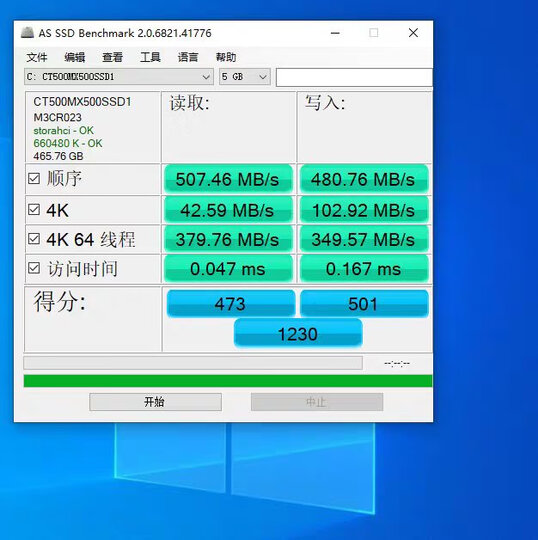Viewport: 538px width, 540px height.
Task: Toggle the 4K test checkbox
Action: [x=34, y=209]
